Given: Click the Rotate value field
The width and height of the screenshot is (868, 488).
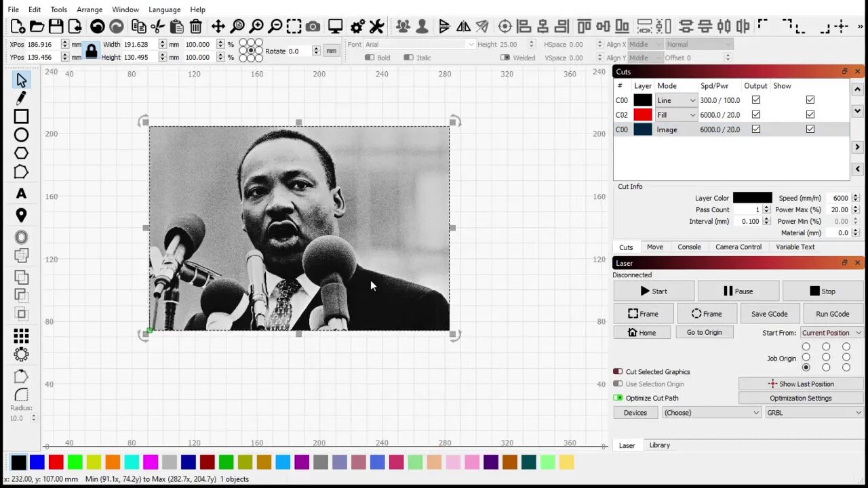Looking at the screenshot, I should (299, 51).
